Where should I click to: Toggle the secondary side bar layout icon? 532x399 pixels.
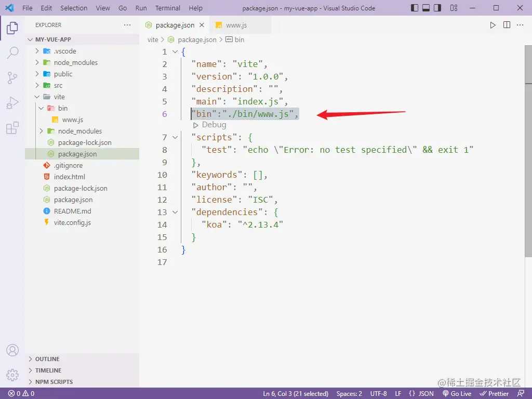point(437,8)
